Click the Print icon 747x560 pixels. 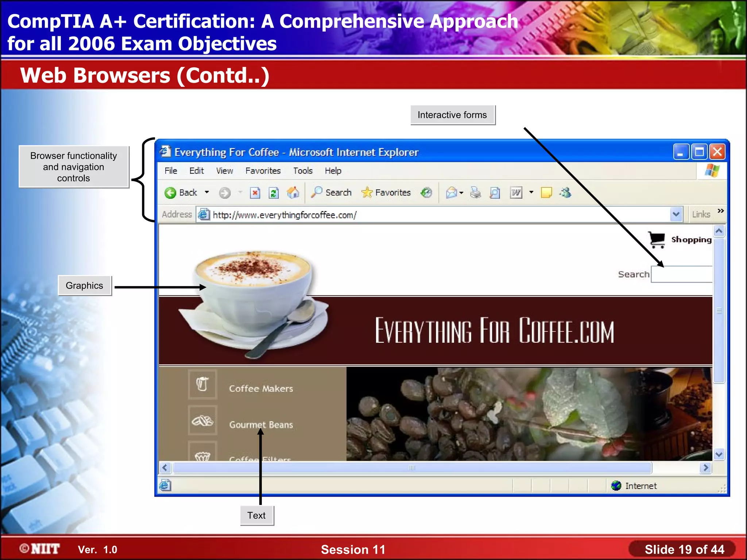pyautogui.click(x=475, y=192)
